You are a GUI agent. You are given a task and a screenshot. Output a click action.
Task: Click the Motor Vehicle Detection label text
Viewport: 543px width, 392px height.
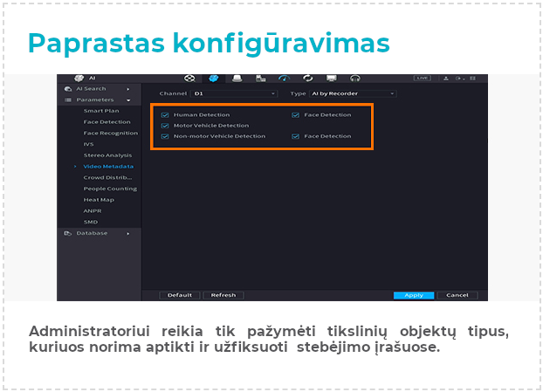pos(211,126)
